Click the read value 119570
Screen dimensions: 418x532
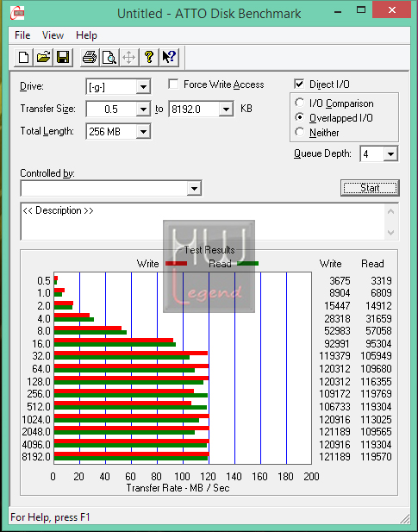point(376,457)
